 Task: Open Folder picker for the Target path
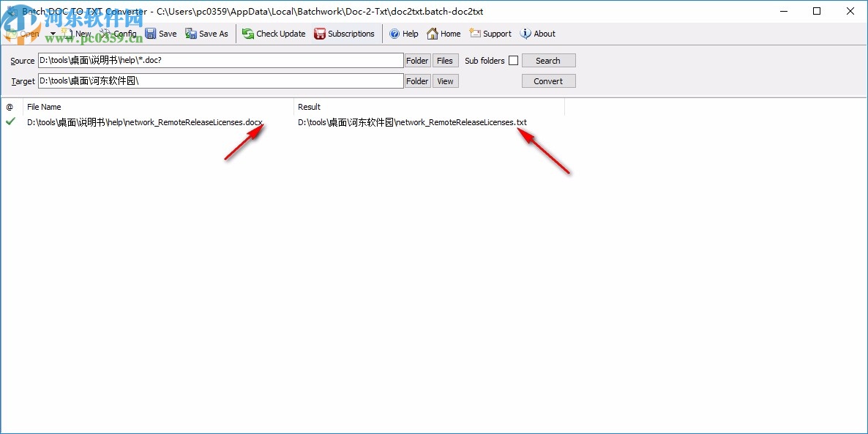416,81
